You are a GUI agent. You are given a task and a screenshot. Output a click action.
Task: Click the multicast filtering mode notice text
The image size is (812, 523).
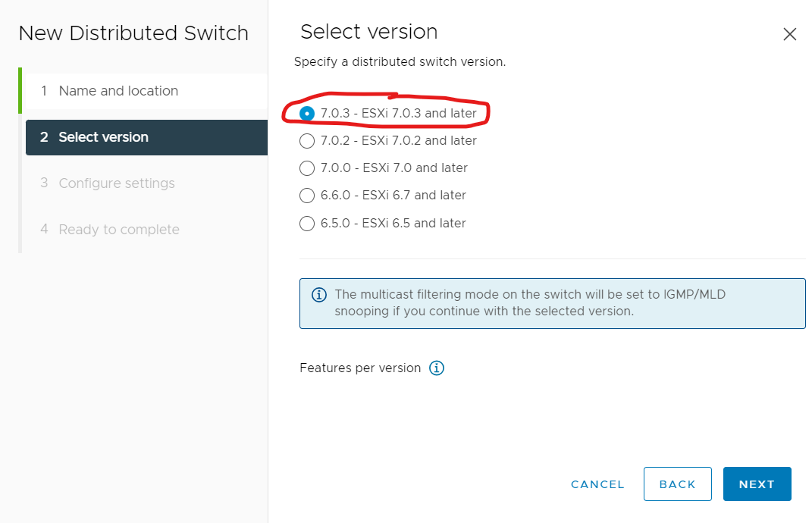[x=530, y=303]
